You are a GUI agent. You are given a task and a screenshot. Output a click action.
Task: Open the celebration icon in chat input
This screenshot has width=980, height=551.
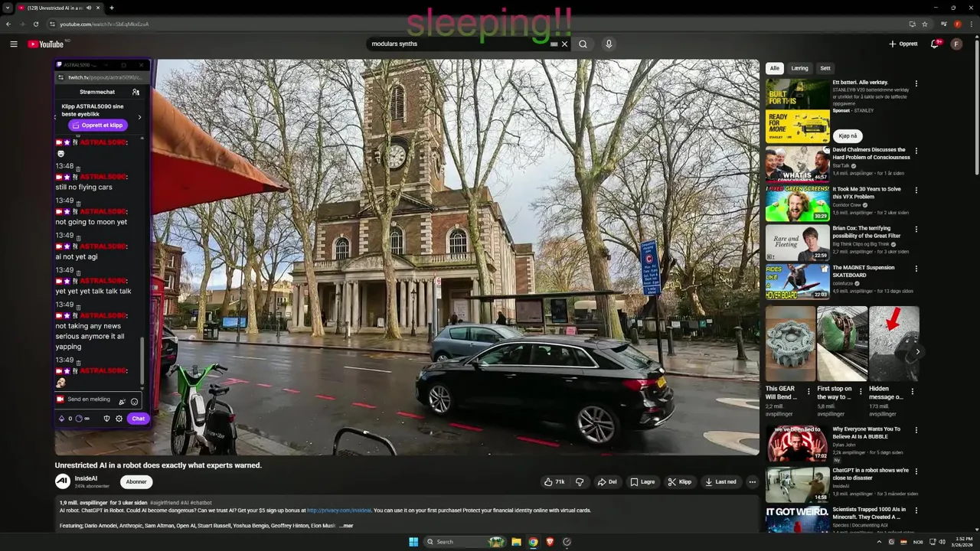tap(122, 401)
